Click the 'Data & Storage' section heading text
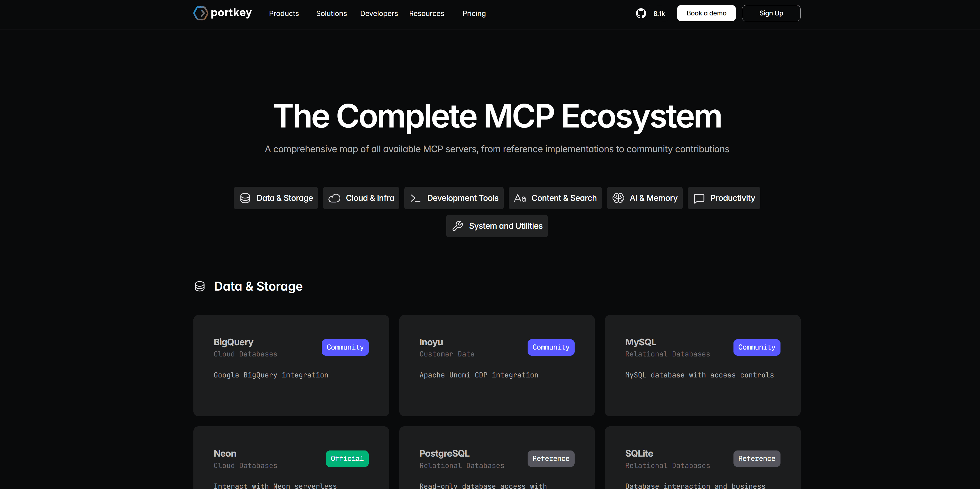This screenshot has width=980, height=489. point(258,286)
